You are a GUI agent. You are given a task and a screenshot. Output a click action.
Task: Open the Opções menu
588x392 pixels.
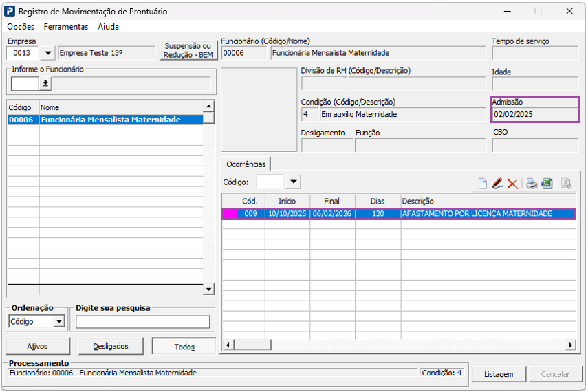coord(21,27)
